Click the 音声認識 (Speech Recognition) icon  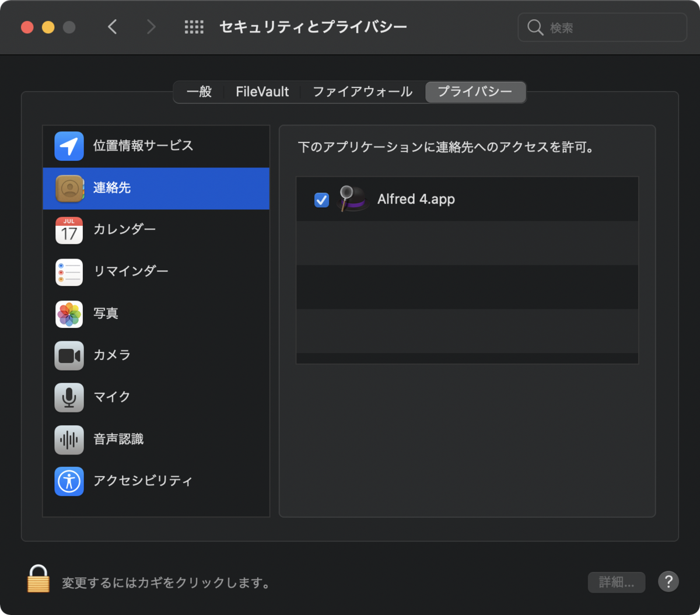[x=69, y=439]
